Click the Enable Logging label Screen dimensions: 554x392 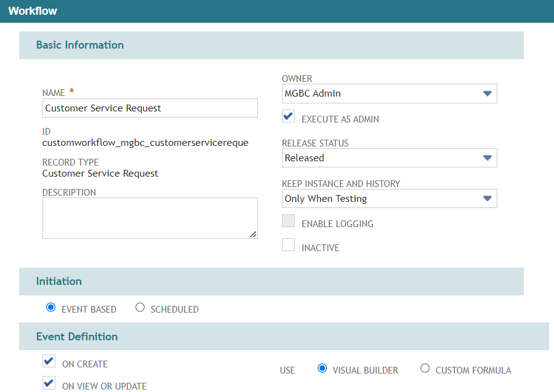click(337, 224)
